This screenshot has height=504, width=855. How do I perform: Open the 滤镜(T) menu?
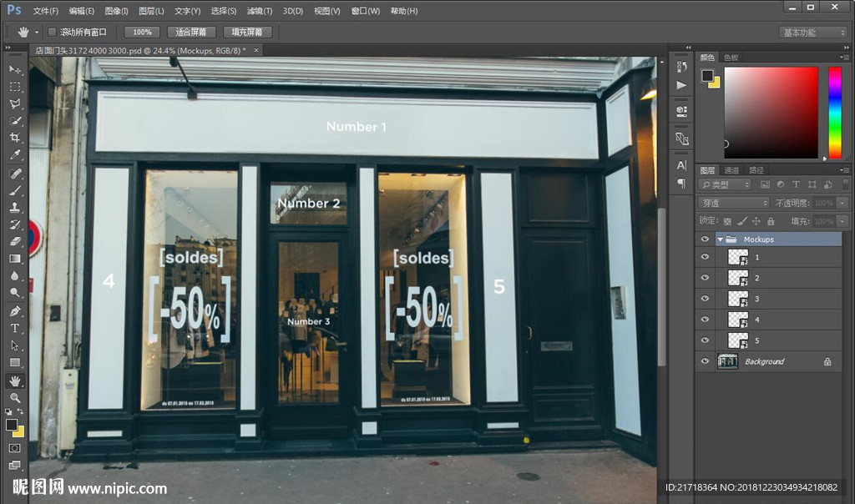(260, 11)
